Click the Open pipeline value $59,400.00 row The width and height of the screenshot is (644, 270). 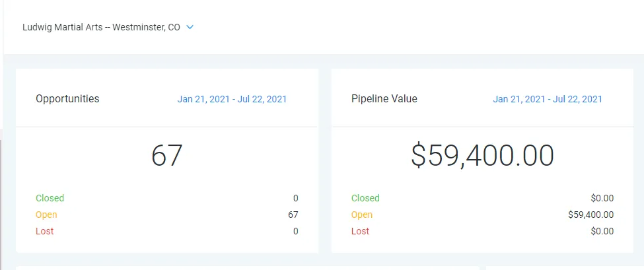590,215
